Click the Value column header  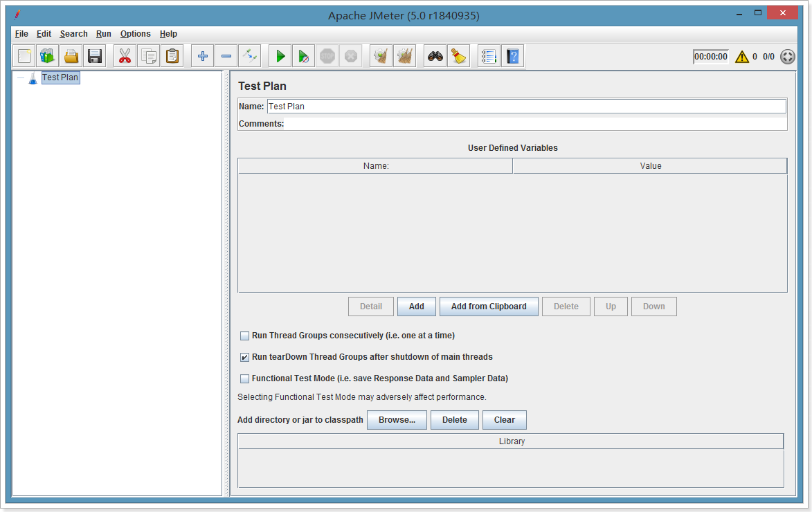pos(650,166)
